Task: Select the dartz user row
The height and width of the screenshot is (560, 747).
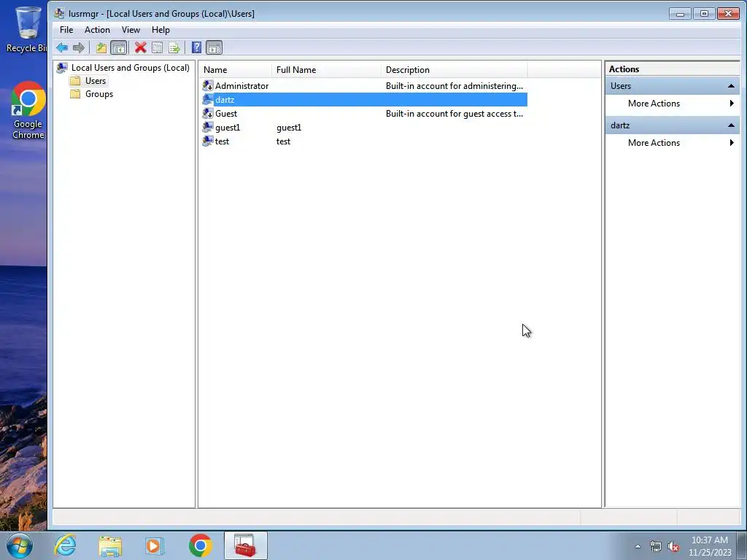Action: pos(365,99)
